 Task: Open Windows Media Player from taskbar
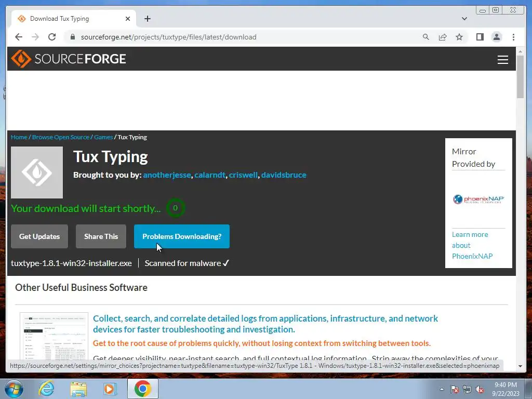[110, 389]
